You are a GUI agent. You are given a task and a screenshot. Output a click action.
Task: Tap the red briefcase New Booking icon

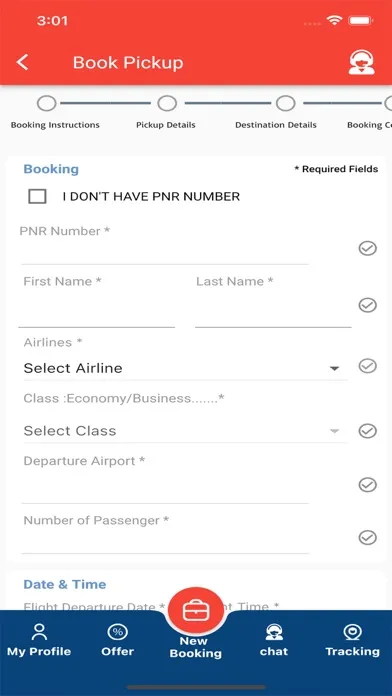(x=196, y=610)
